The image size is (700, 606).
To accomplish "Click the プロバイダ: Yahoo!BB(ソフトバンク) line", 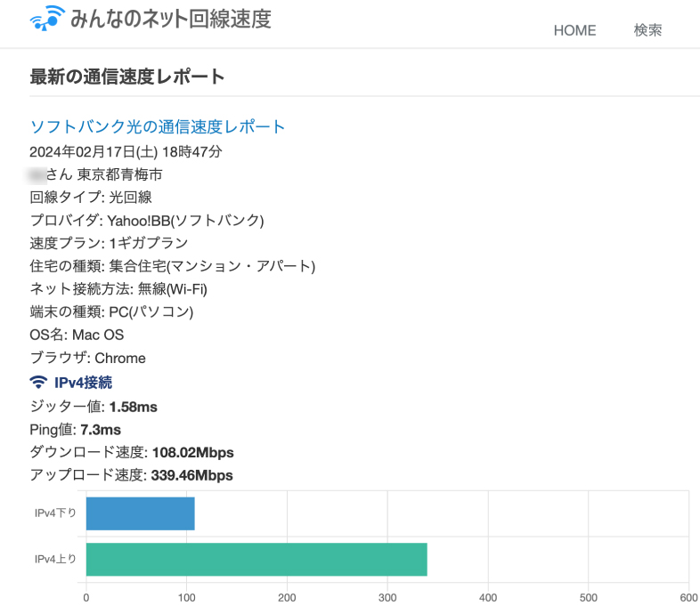I will [147, 221].
